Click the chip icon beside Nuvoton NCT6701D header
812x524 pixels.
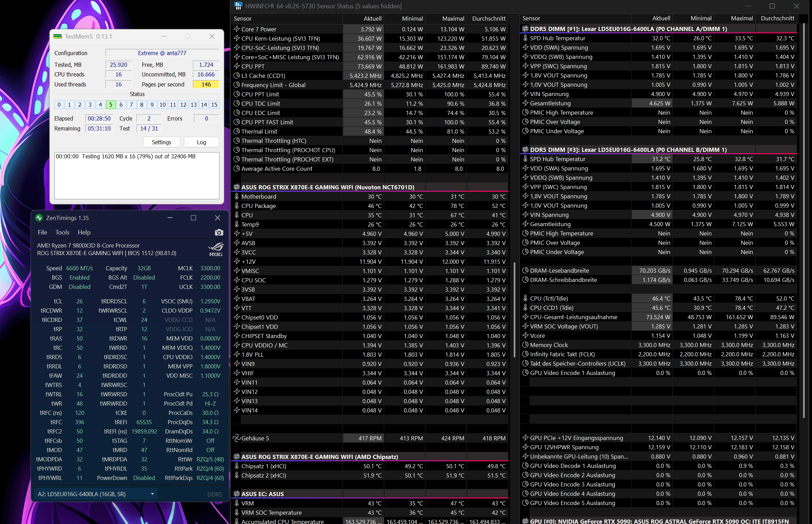coord(237,187)
